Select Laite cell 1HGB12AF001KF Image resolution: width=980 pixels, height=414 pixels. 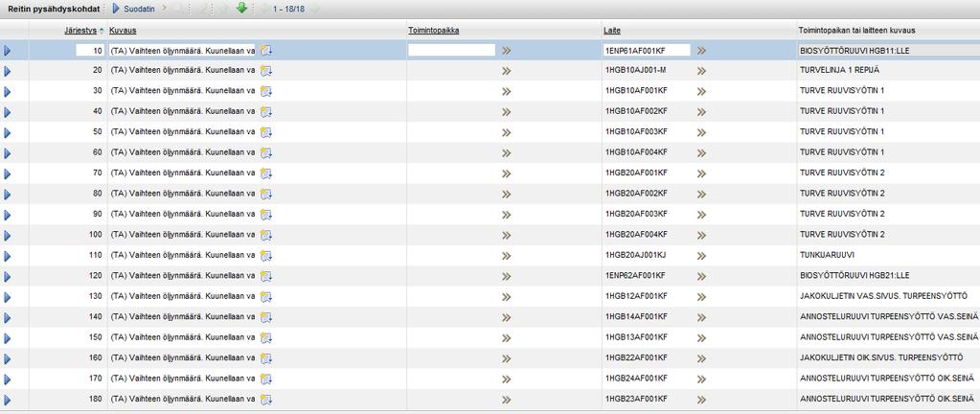[636, 296]
